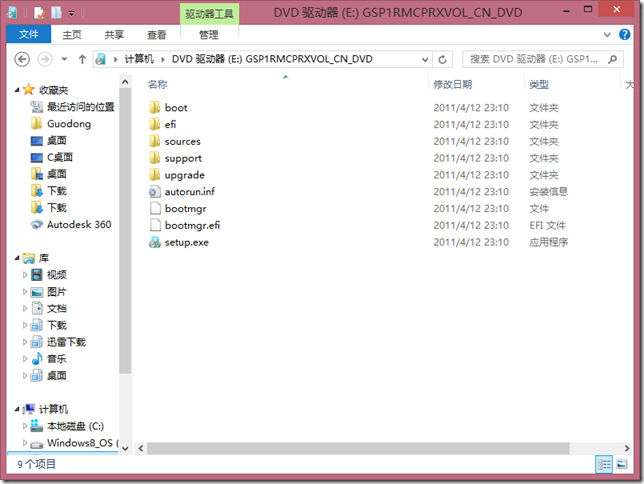Expand the 图片 library node
644x484 pixels.
25,292
